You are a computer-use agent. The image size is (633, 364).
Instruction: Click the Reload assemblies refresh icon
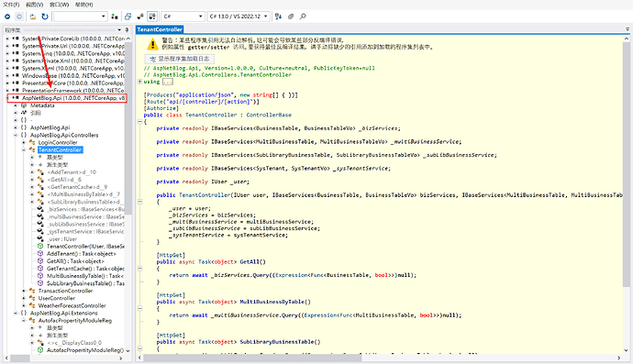pos(45,17)
